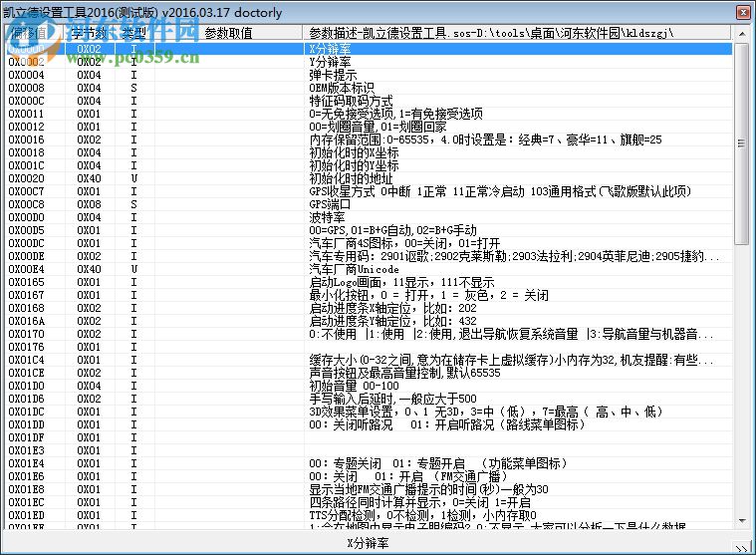
Task: Select the GPS端口 row
Action: 370,204
